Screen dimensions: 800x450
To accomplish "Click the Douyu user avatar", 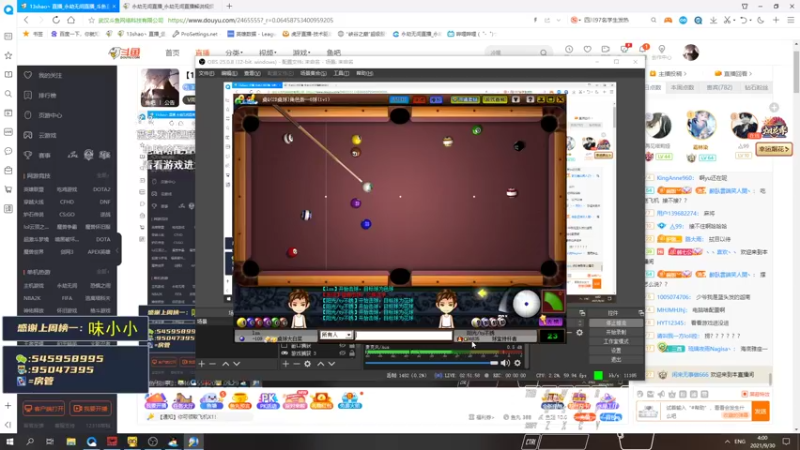I will [x=691, y=52].
